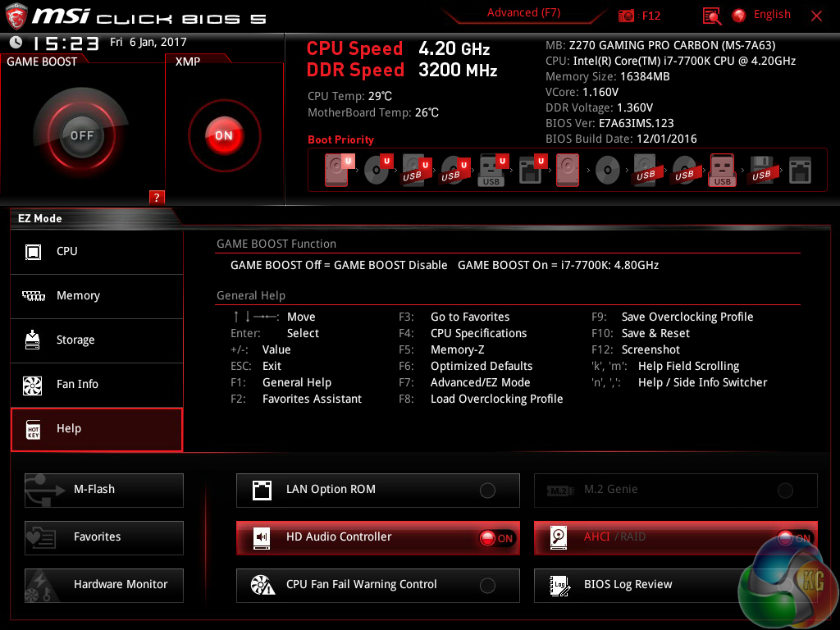Close the BIOS with the X
Image resolution: width=840 pixels, height=630 pixels.
816,16
